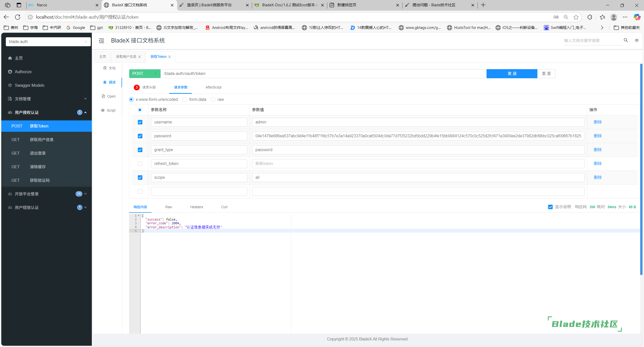Image resolution: width=644 pixels, height=347 pixels.
Task: Click the 文档 document icon in side panel
Action: 105,68
